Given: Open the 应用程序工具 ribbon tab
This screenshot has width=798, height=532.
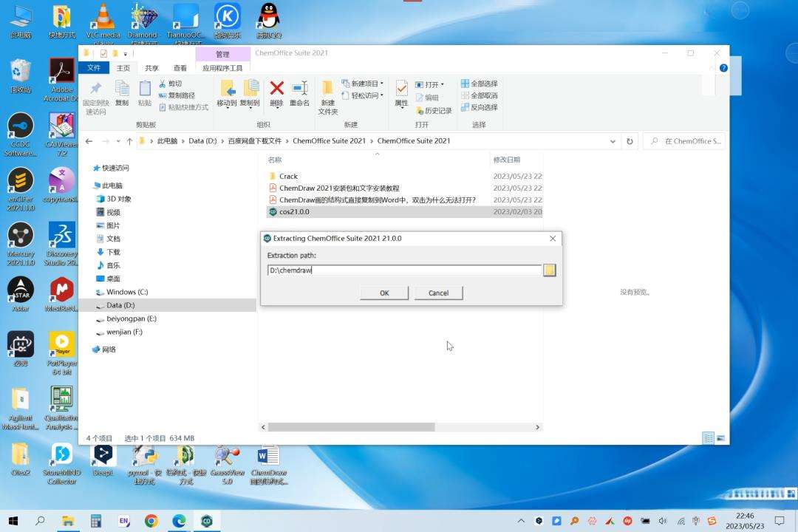Looking at the screenshot, I should 222,68.
